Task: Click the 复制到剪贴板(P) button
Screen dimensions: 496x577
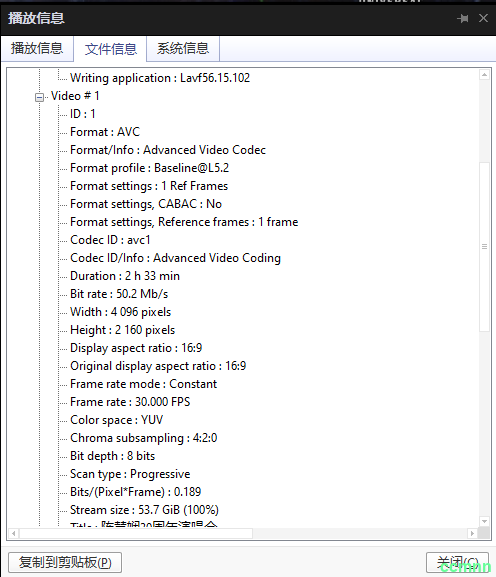Action: point(65,562)
